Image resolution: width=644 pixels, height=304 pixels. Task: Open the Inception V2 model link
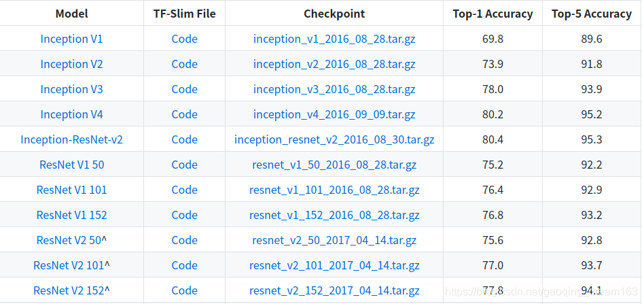71,64
